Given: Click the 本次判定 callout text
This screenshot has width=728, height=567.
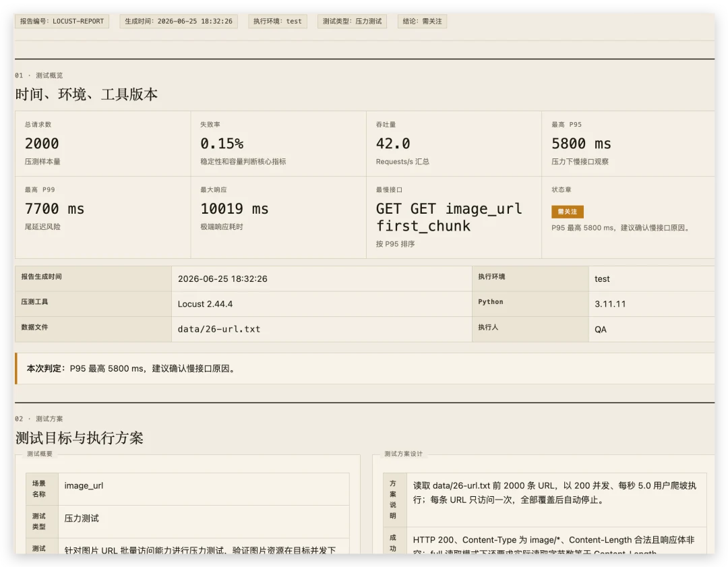Looking at the screenshot, I should (x=131, y=369).
